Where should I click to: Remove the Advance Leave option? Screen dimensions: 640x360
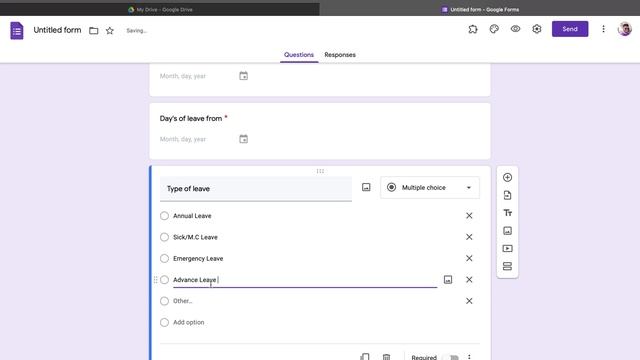(x=469, y=280)
